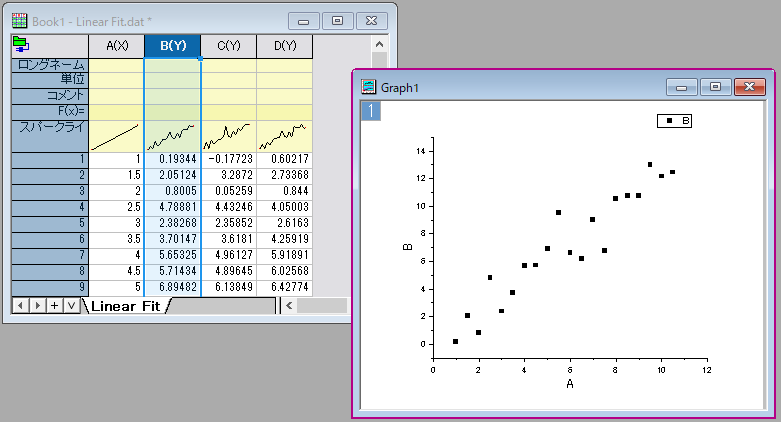Select the ロングネーム row header
Screen dimensions: 781x422
coord(50,65)
